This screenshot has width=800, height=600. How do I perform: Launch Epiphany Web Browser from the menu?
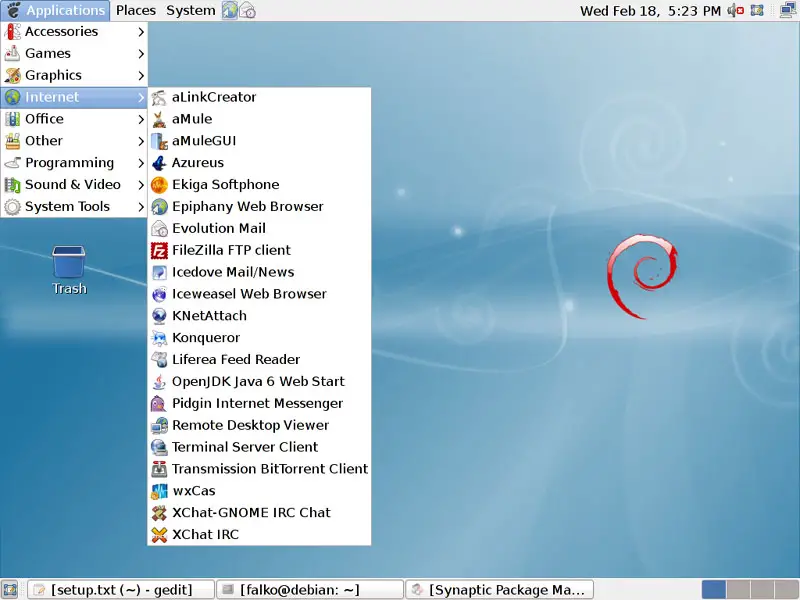(x=259, y=207)
